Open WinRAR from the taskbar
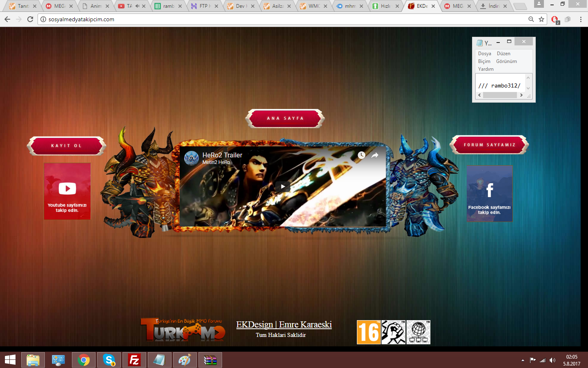Viewport: 588px width, 368px height. click(210, 360)
